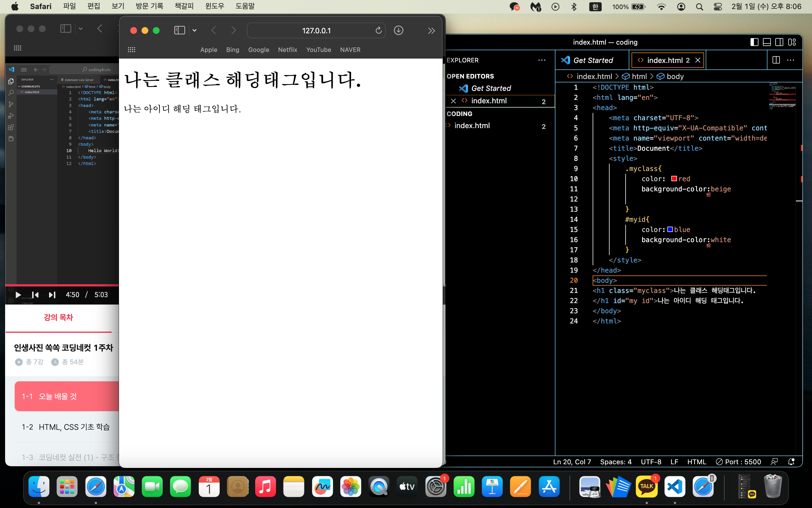Image resolution: width=812 pixels, height=508 pixels.
Task: Open 파일 menu in menu bar
Action: tap(69, 6)
